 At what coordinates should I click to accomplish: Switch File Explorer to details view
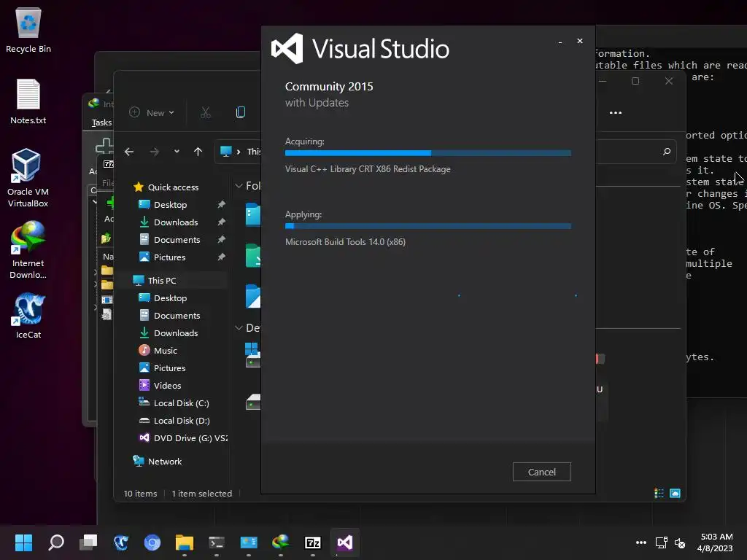(659, 494)
